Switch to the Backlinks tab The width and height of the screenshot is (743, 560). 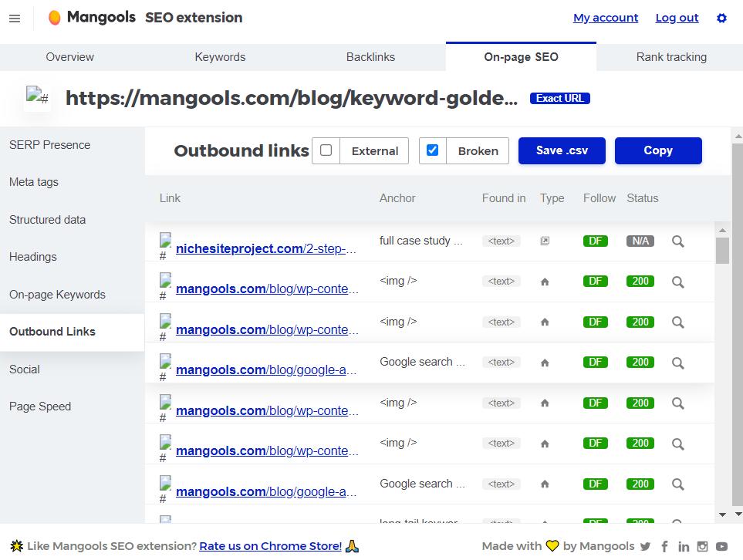coord(370,57)
